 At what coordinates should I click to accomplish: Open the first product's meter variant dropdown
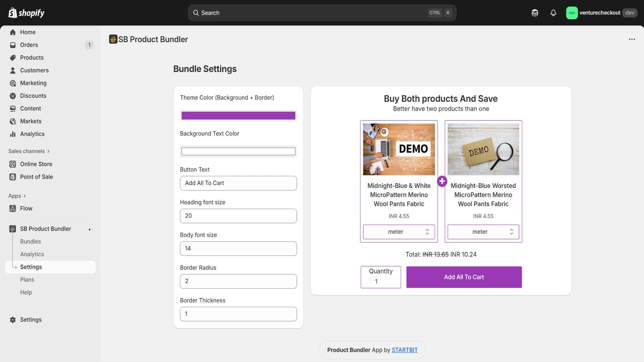[x=399, y=232]
